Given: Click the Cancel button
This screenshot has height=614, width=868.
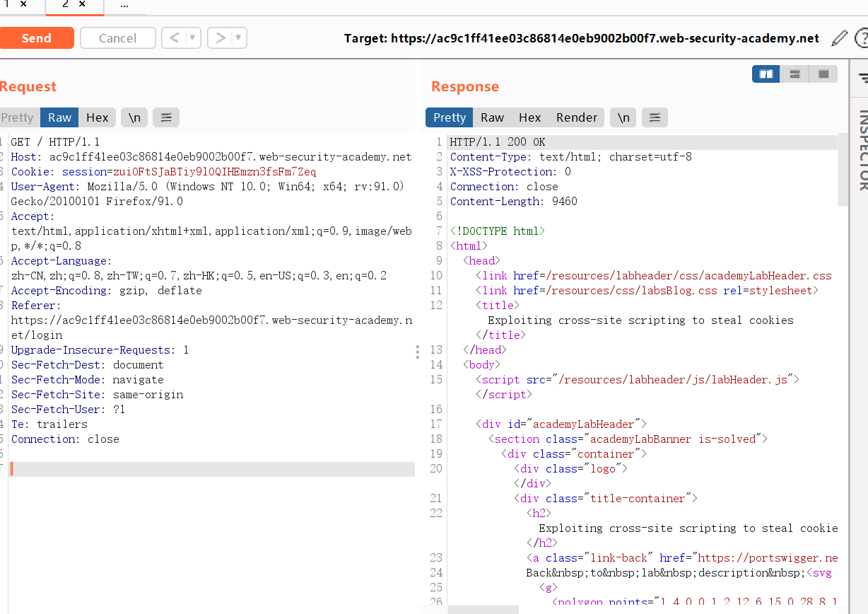Looking at the screenshot, I should [x=118, y=38].
